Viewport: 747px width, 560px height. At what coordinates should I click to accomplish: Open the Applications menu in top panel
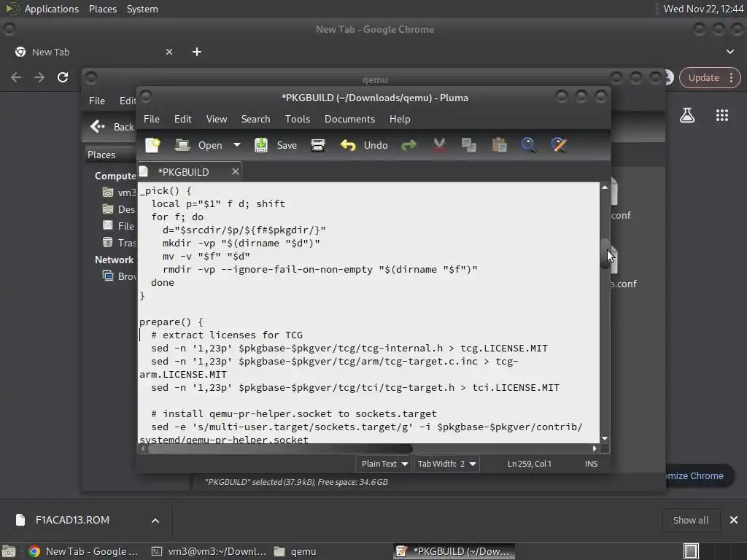pyautogui.click(x=52, y=9)
